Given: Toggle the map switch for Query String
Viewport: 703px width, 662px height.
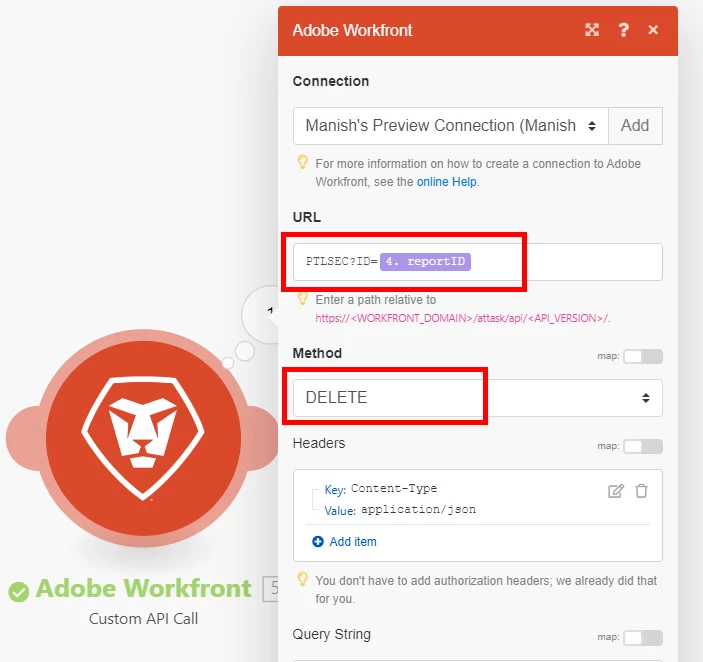Looking at the screenshot, I should pos(643,637).
